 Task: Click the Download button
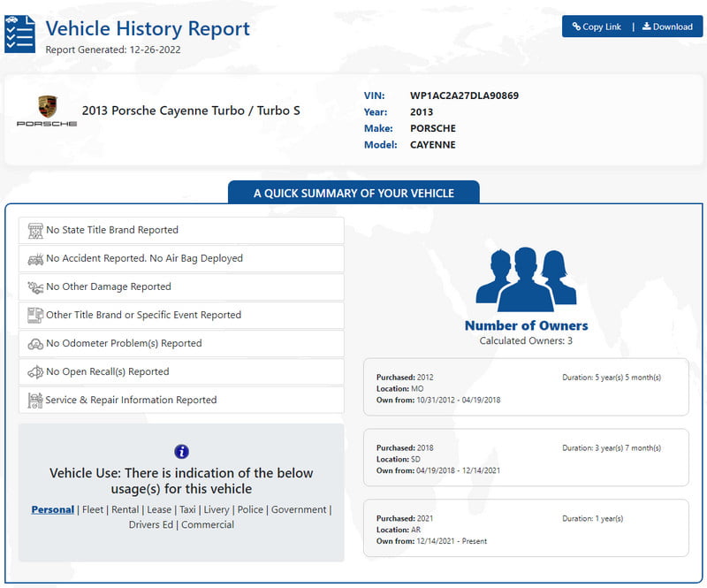(x=667, y=27)
